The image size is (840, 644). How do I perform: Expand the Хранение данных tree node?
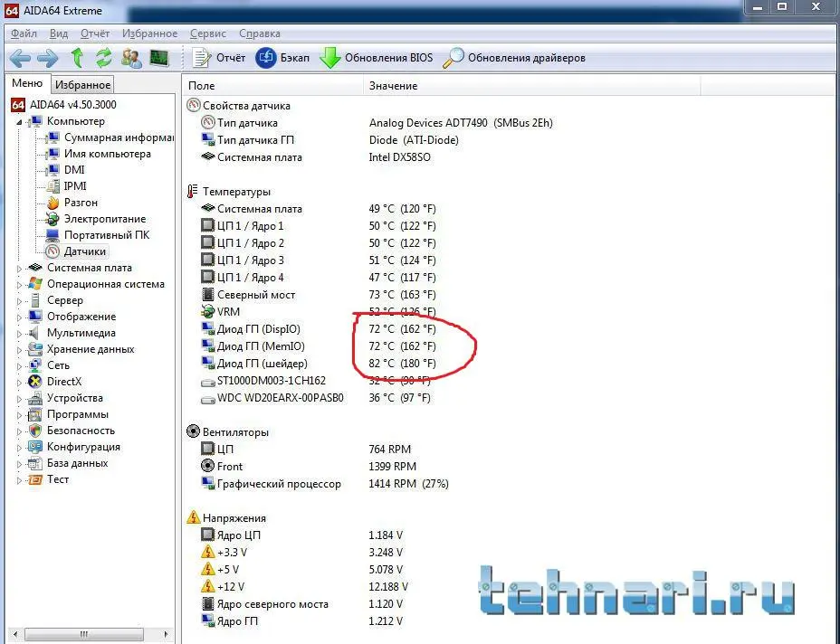pos(19,349)
